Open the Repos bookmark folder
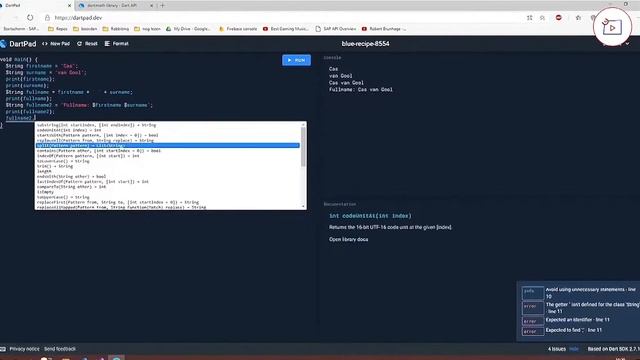 (x=58, y=29)
